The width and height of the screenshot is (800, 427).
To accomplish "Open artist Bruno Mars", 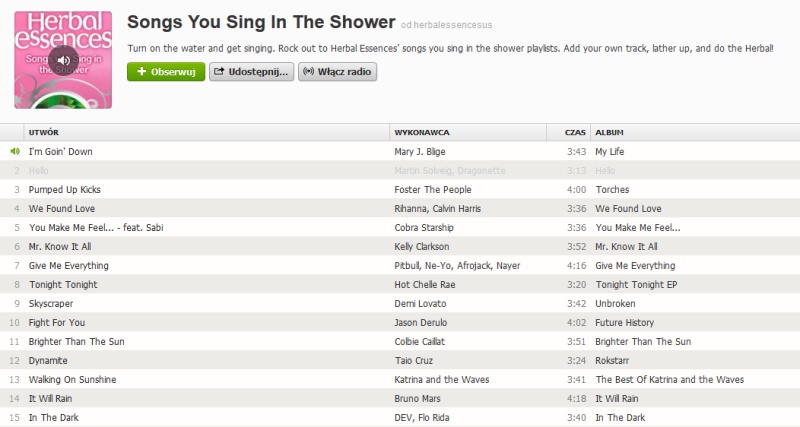I will click(418, 398).
